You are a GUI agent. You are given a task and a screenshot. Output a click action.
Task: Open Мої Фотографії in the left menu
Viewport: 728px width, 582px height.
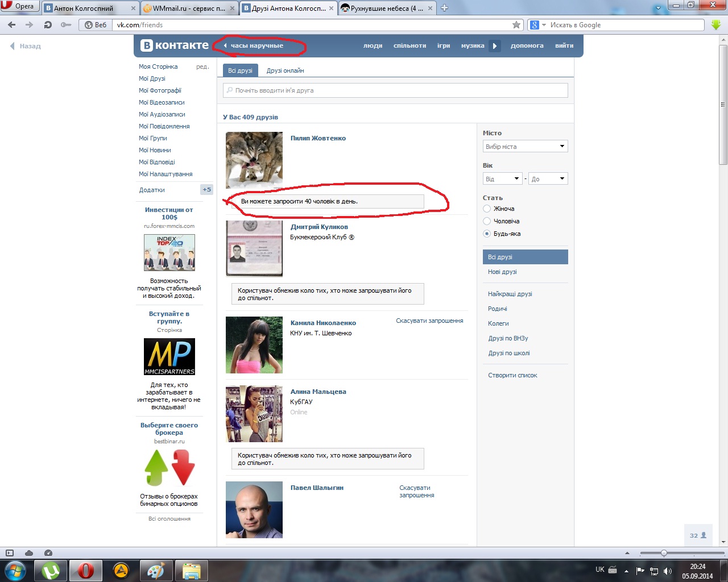160,90
